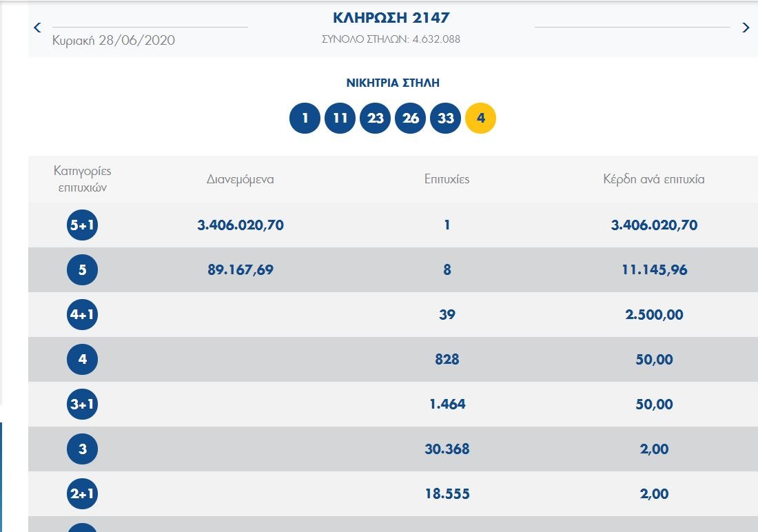The image size is (758, 532).
Task: Click the ΚΛΗΡΩΣΗ 2147 title
Action: click(x=391, y=18)
